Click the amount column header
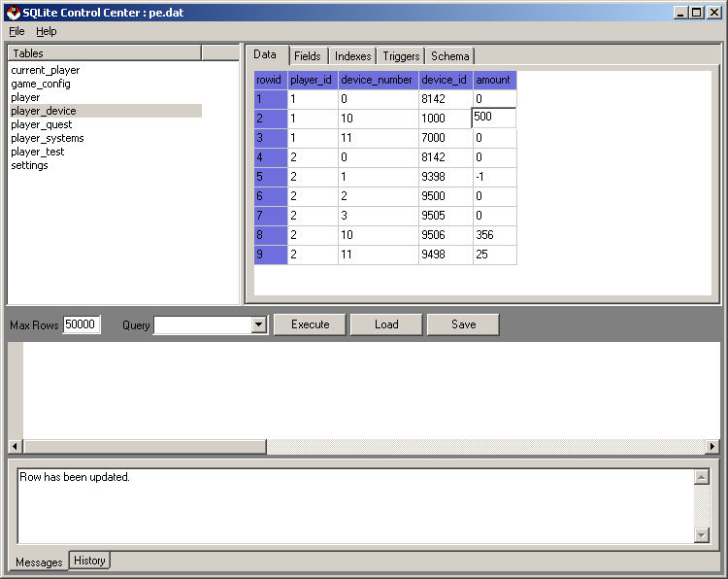728x579 pixels. (x=494, y=80)
